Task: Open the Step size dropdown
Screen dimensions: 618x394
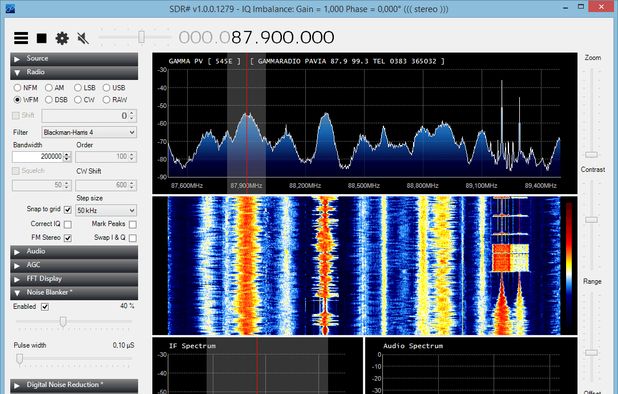Action: 106,210
